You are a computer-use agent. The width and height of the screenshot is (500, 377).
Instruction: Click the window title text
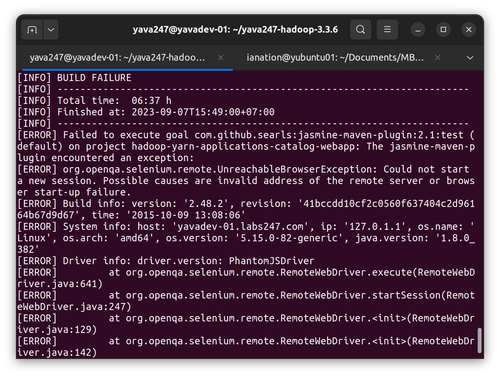coord(235,30)
